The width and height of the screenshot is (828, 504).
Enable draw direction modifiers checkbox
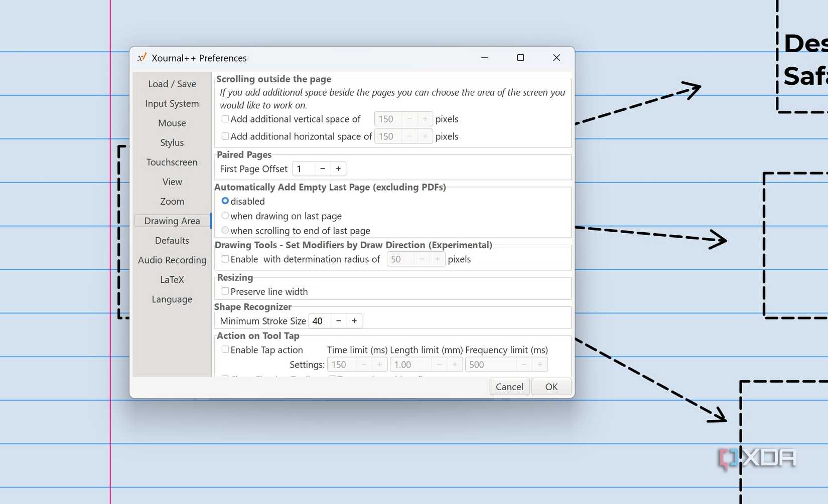[x=225, y=259]
